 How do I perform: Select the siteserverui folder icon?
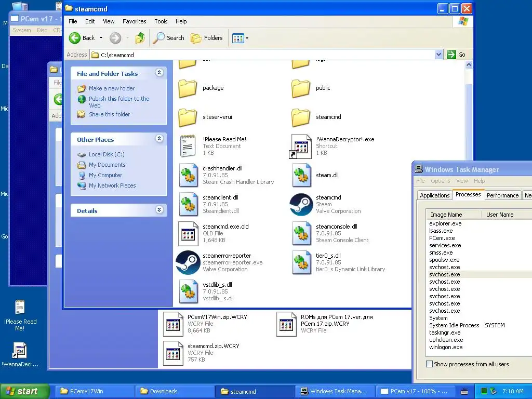[x=188, y=117]
